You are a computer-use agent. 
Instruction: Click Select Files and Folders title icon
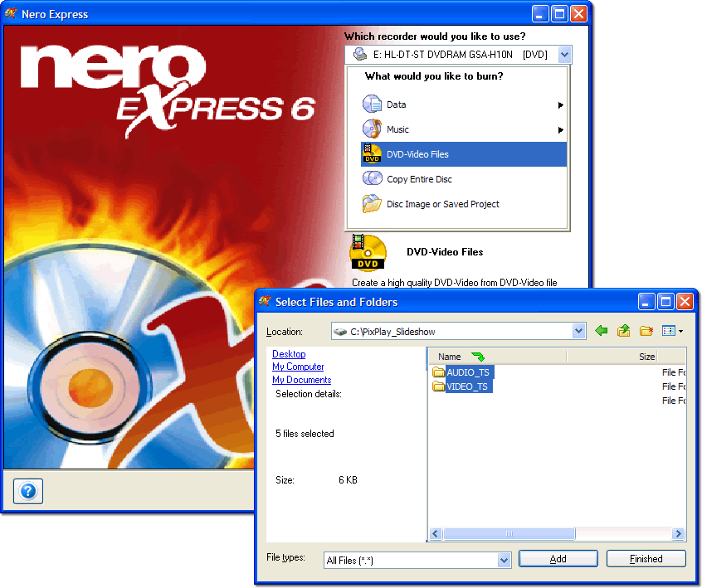265,302
